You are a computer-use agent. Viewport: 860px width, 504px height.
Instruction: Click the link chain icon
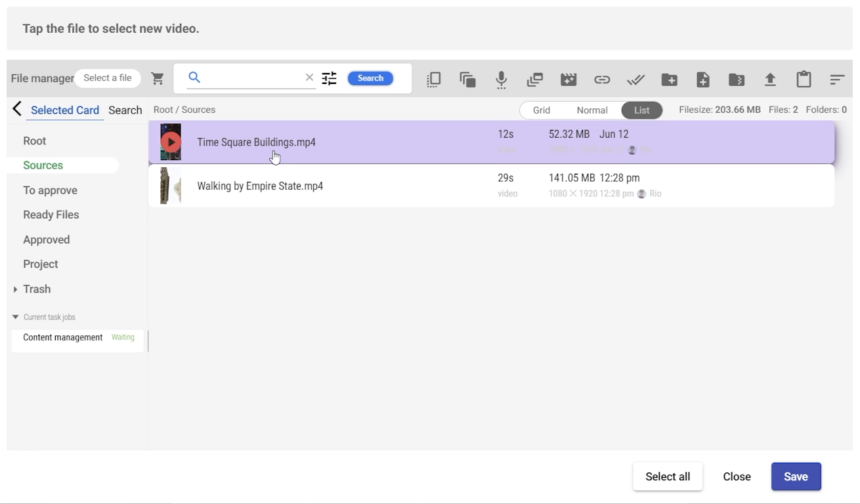pyautogui.click(x=601, y=79)
